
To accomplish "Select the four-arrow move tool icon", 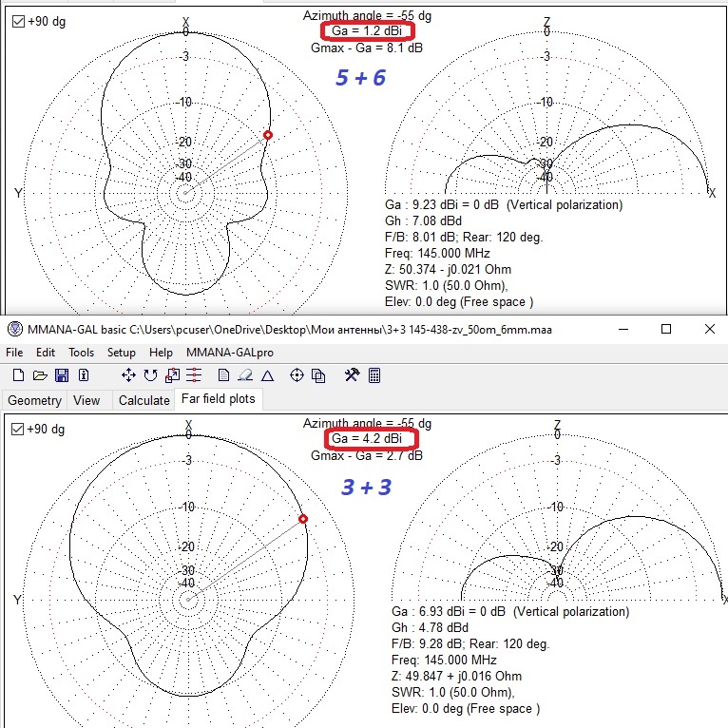I will tap(127, 376).
